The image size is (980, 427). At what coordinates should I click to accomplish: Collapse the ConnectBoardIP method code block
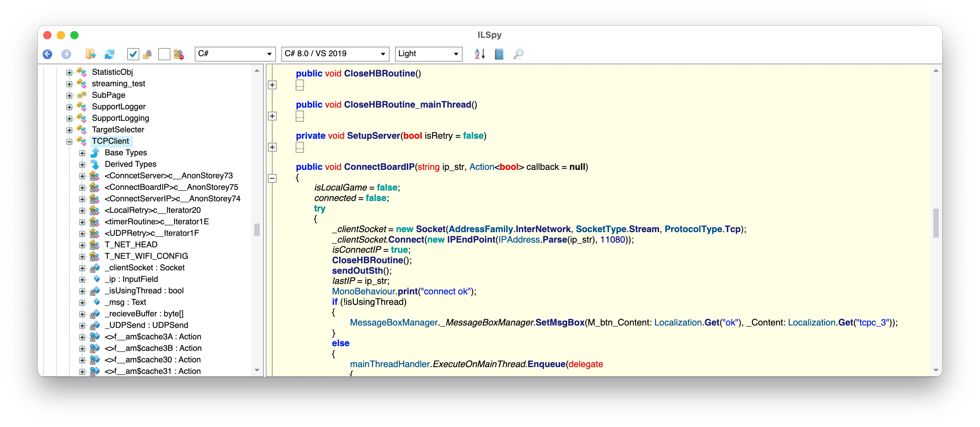click(x=273, y=178)
